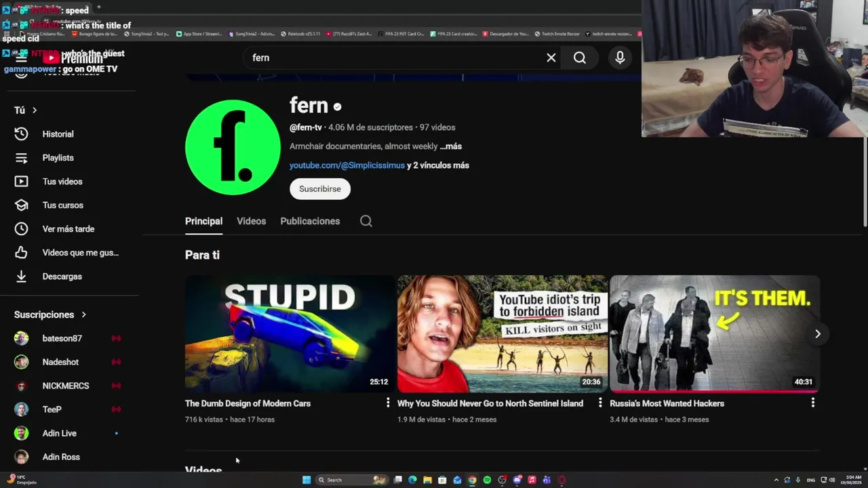Viewport: 868px width, 488px height.
Task: Click the NICKMERCS avatar
Action: point(22,386)
